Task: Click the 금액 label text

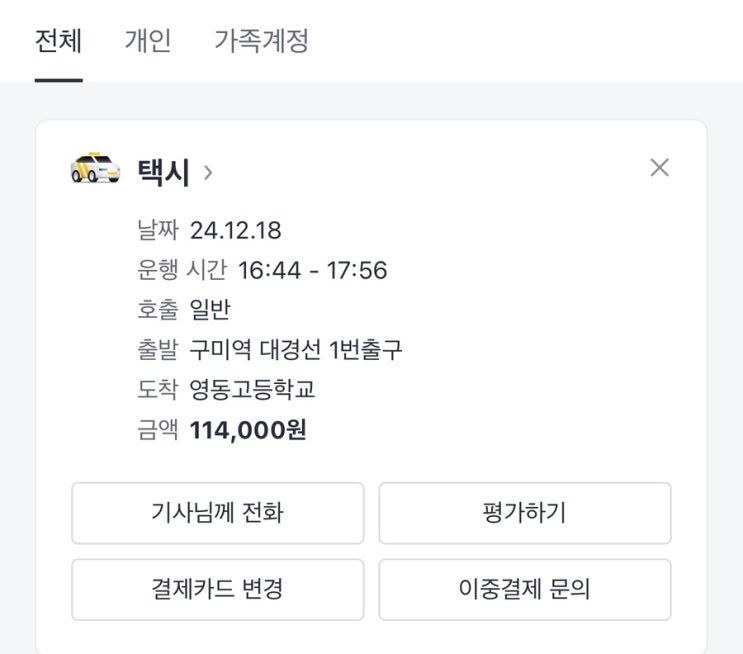Action: 157,430
